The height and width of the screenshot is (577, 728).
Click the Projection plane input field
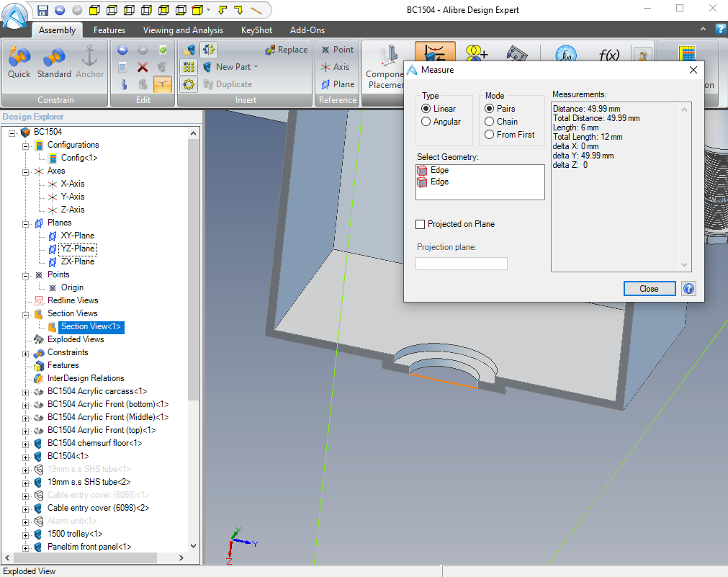461,263
